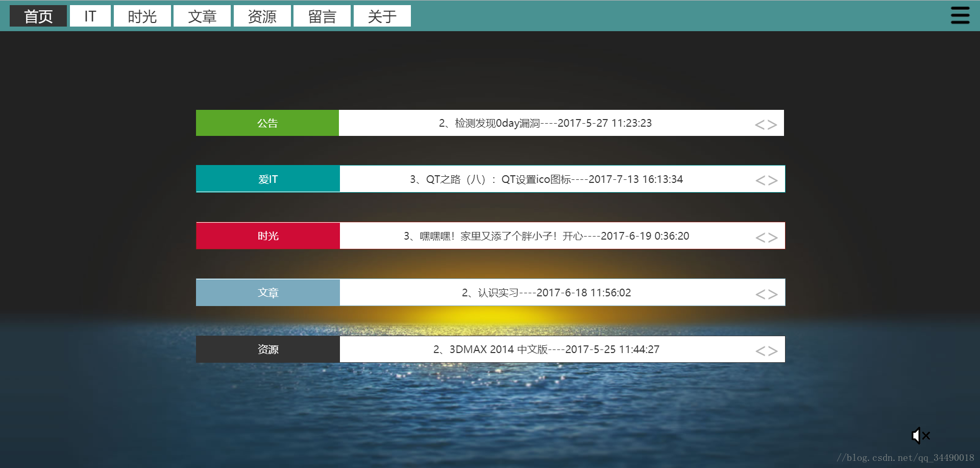Click the green 公告 category label
The image size is (980, 468).
[267, 123]
